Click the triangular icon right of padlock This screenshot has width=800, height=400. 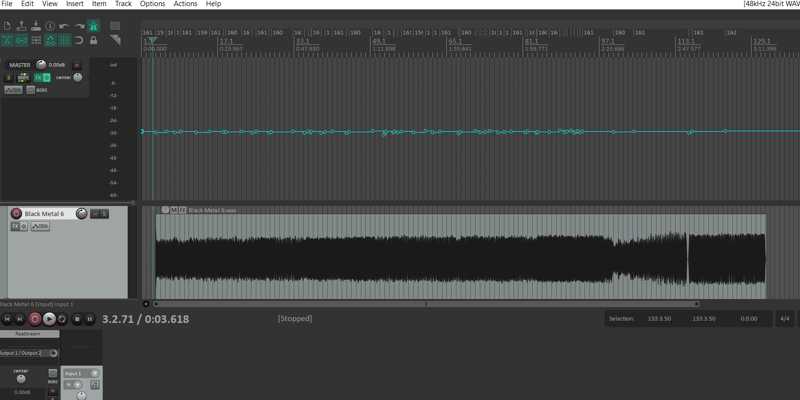[115, 40]
